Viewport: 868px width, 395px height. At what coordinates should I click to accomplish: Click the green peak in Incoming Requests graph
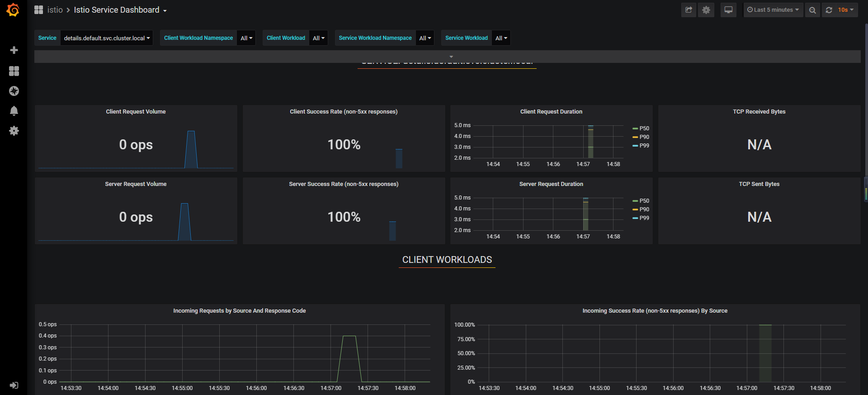tap(349, 336)
